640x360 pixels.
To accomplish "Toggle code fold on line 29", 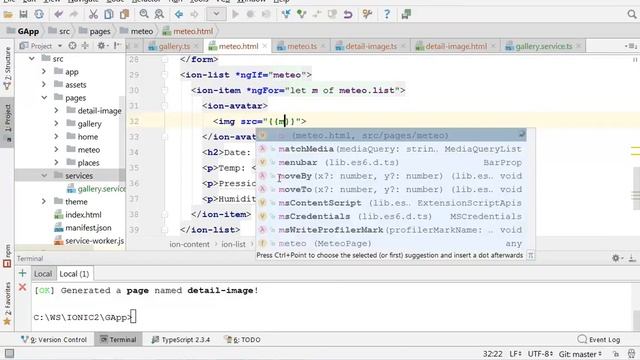I will click(164, 75).
